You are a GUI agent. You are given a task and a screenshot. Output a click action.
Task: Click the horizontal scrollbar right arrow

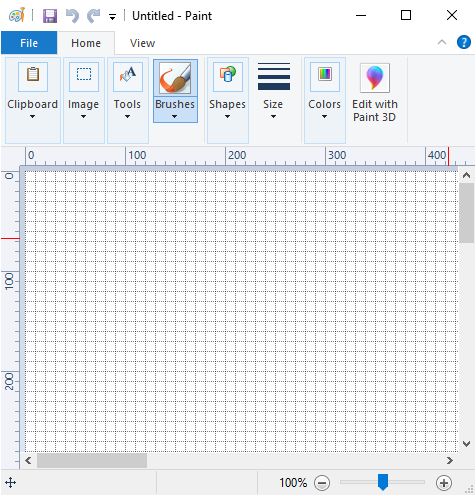tap(450, 460)
